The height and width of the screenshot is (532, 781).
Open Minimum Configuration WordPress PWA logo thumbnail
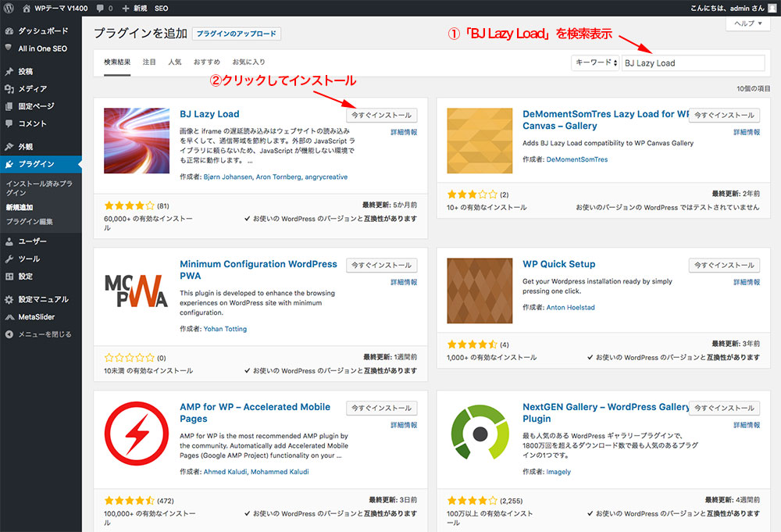pos(137,291)
